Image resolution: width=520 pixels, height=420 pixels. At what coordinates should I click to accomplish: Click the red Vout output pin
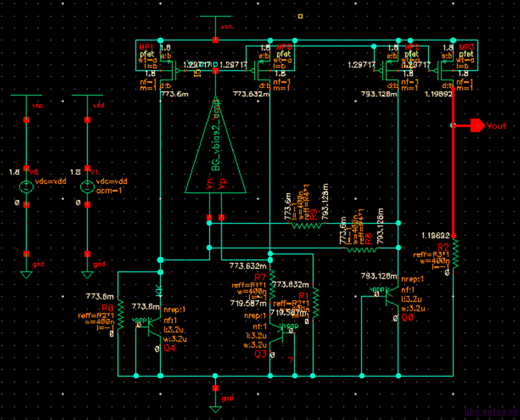coord(477,125)
